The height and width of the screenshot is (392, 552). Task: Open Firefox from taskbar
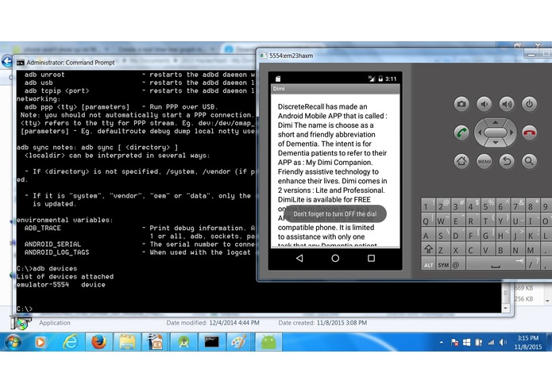pyautogui.click(x=99, y=342)
